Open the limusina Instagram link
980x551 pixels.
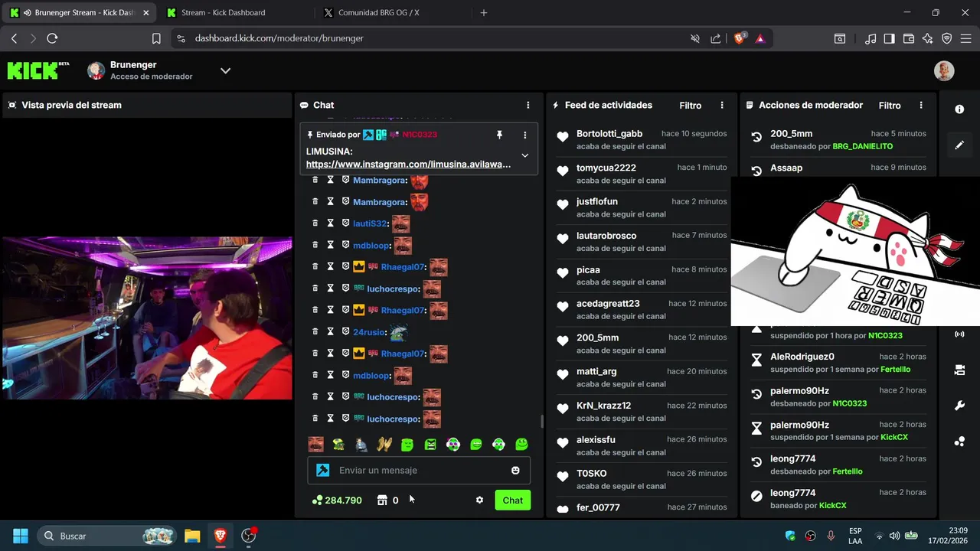(x=408, y=164)
